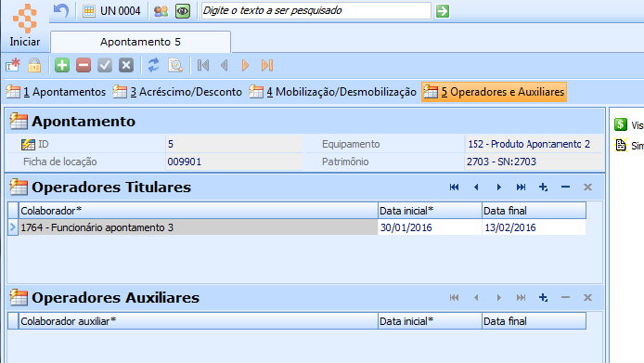Click the document icon in side panel
Screen dimensions: 644x363
pyautogui.click(x=621, y=145)
